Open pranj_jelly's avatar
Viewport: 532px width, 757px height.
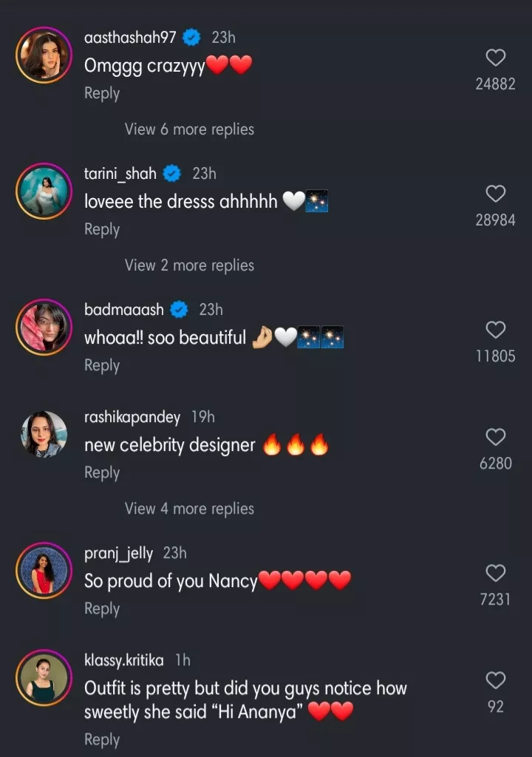point(44,571)
